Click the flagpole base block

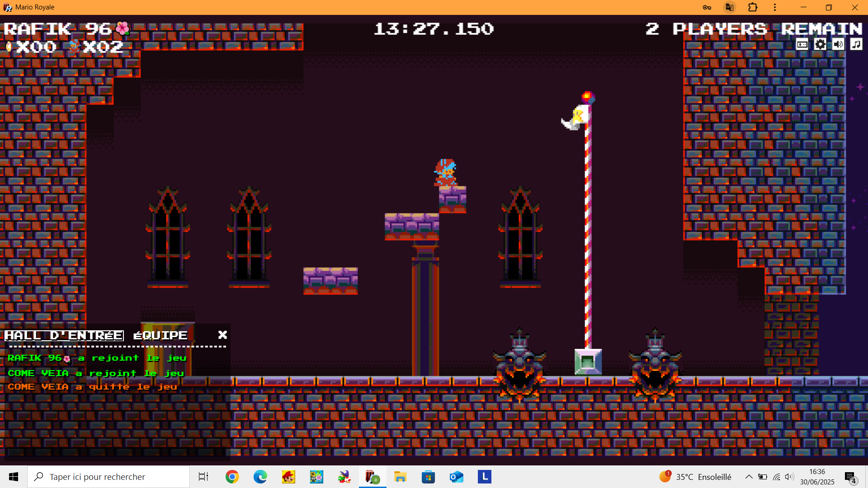click(x=588, y=361)
